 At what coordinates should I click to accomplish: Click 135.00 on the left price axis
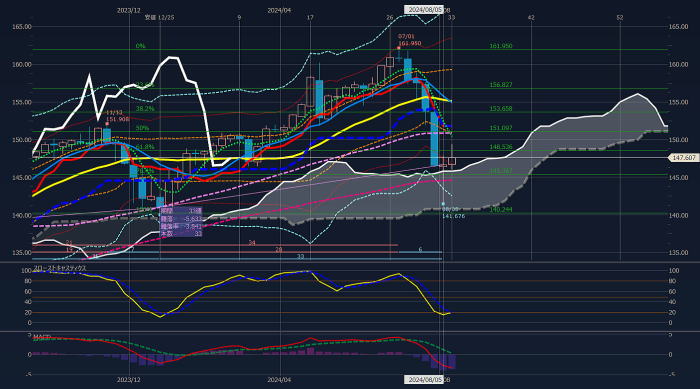click(x=21, y=253)
